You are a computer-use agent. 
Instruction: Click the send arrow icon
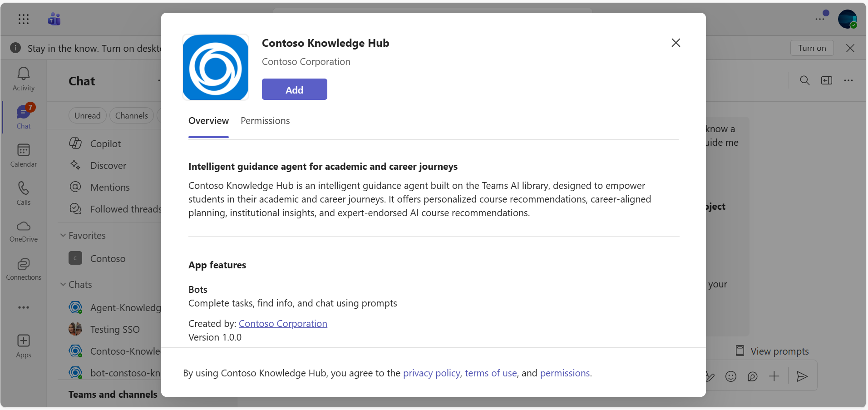pos(802,376)
